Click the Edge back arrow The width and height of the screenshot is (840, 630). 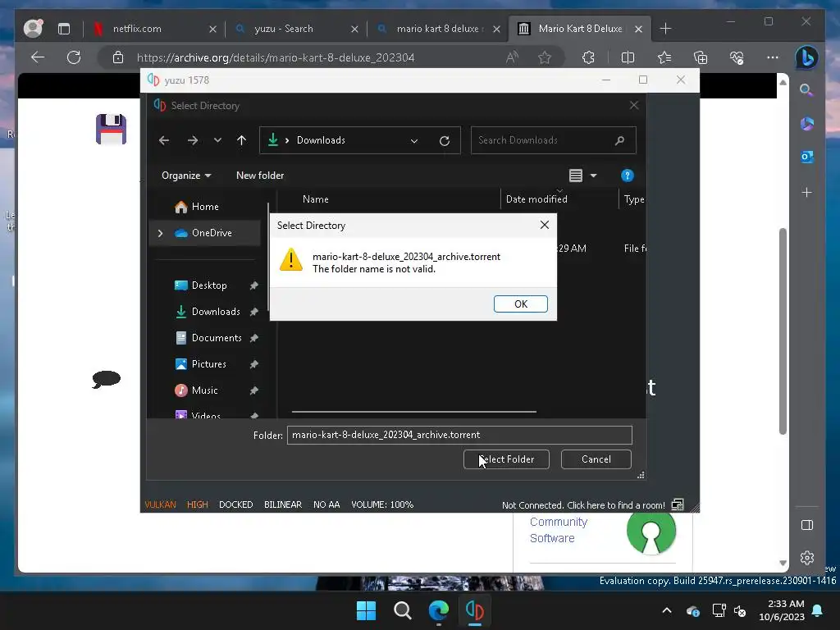pos(38,57)
